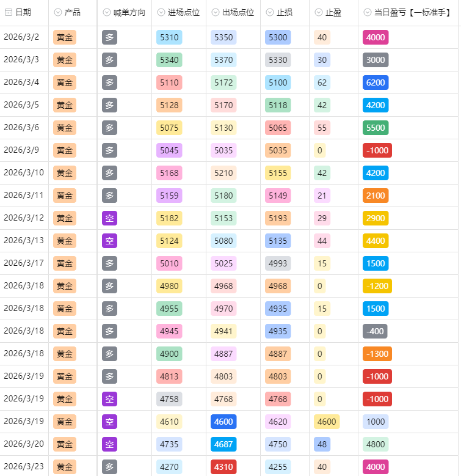This screenshot has width=461, height=476.
Task: Select the 5310 entry point cell
Action: [169, 38]
